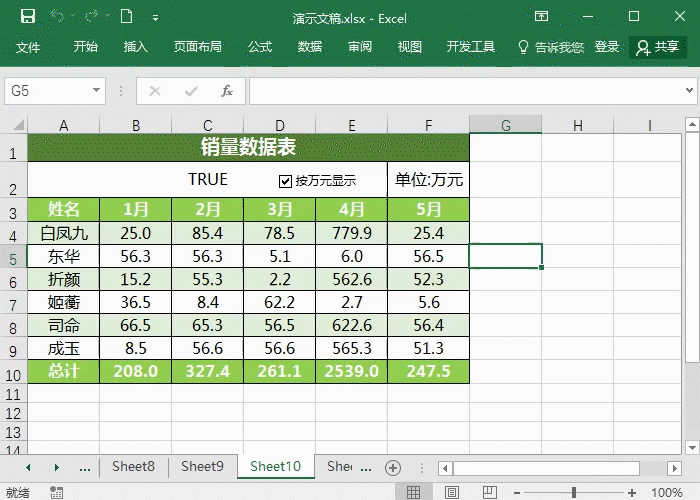Screen dimensions: 700x500
Task: Toggle the 按万元显示 checkbox
Action: point(285,181)
